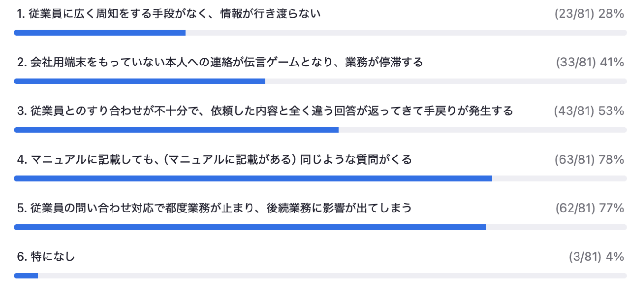Select option 5 about 問い合わせ対応

click(x=214, y=208)
